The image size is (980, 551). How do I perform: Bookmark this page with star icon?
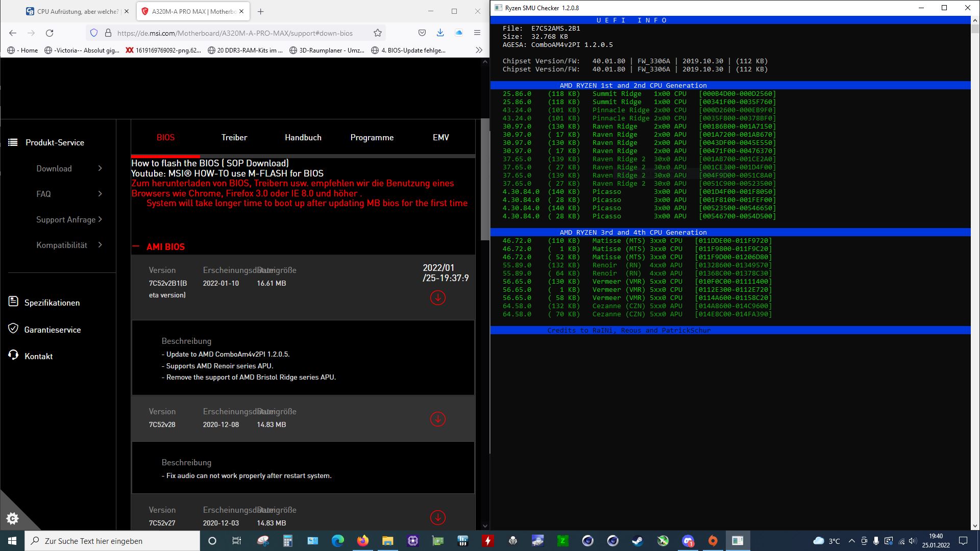(378, 33)
